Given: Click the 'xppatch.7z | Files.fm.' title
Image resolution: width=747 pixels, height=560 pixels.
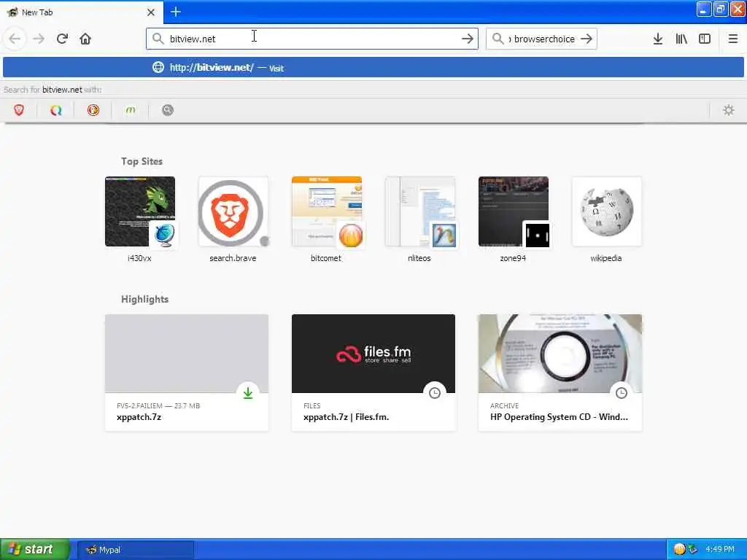Looking at the screenshot, I should tap(346, 417).
